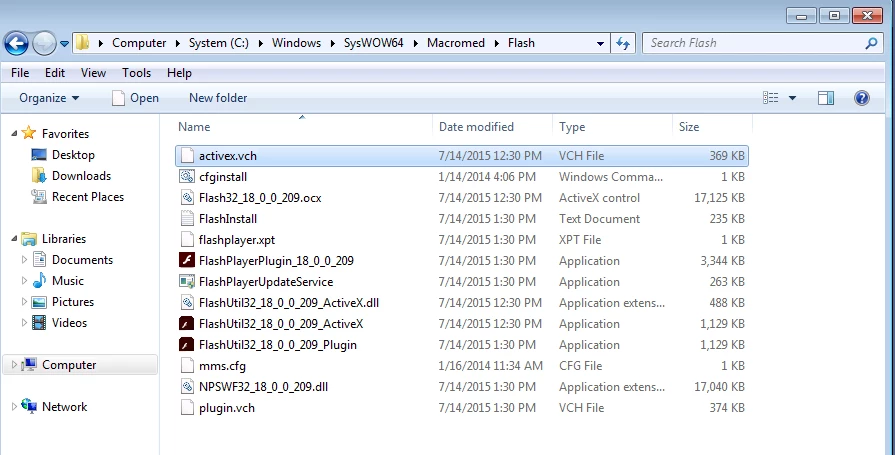Viewport: 895px width, 455px height.
Task: Sort by the Name column header
Action: tap(194, 127)
